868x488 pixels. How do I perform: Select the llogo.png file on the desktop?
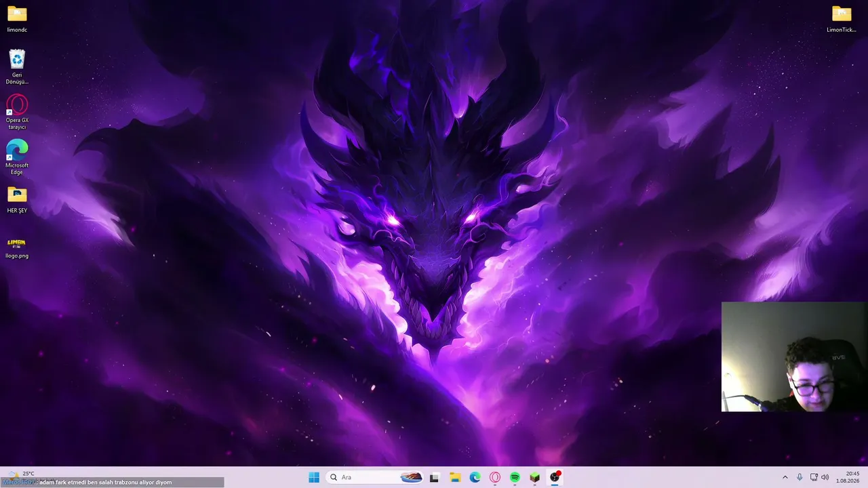point(17,247)
